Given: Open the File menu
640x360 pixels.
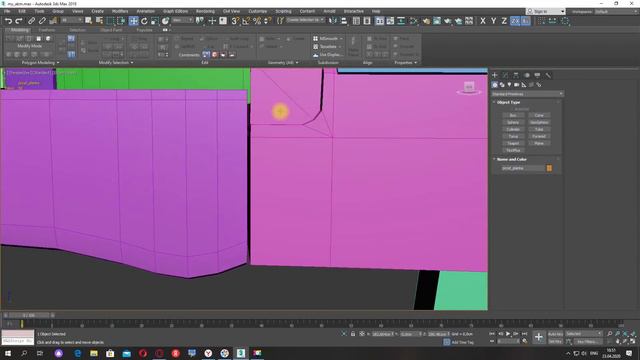Looking at the screenshot, I should click(x=7, y=11).
